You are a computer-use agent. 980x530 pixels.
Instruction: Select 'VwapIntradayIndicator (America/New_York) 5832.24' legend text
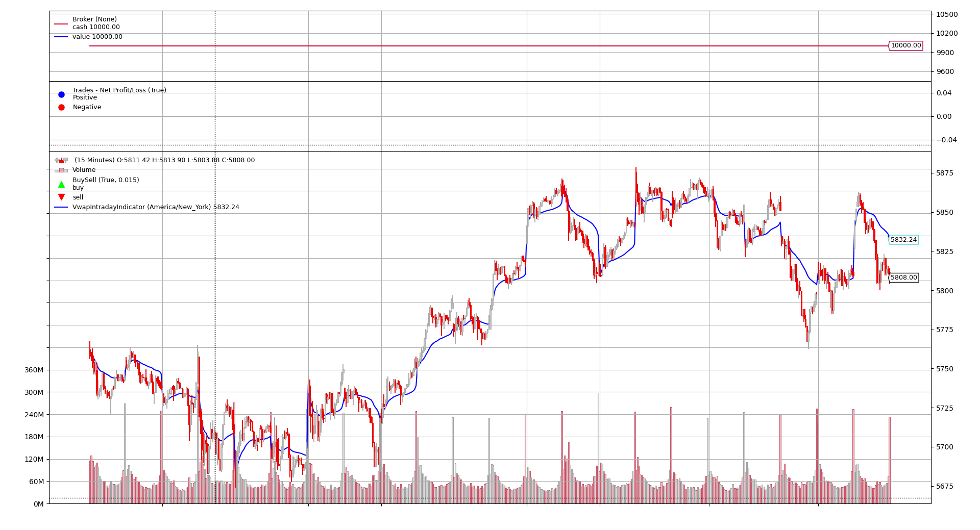(x=156, y=207)
